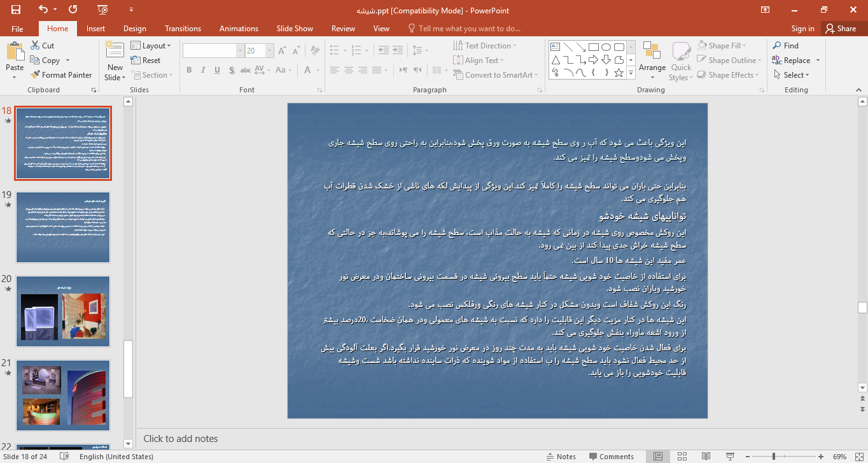Open the Layout dropdown
Screen dimensions: 868x463
click(151, 46)
